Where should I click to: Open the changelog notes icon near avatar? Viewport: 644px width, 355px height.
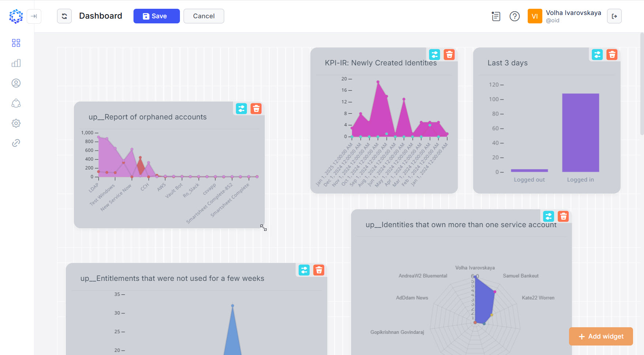(496, 16)
